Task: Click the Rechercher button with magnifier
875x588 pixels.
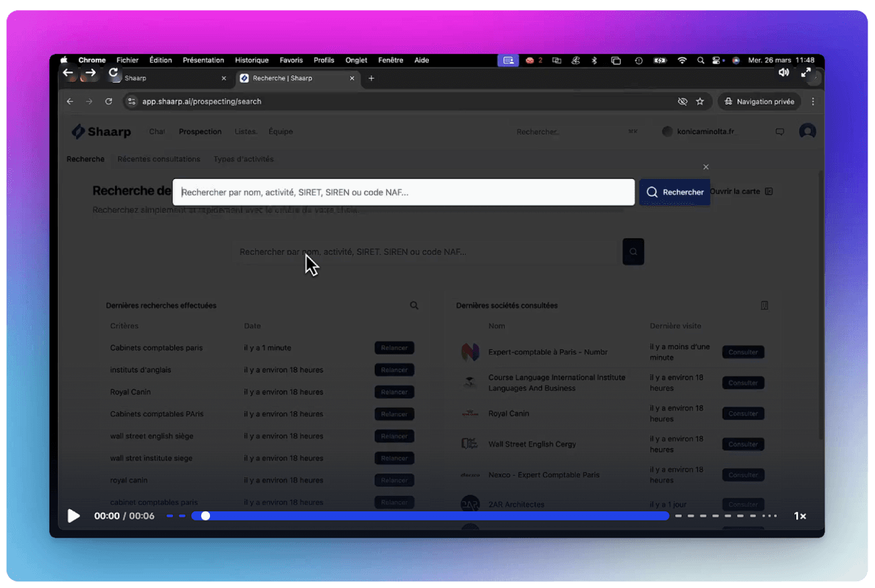Action: (x=674, y=192)
